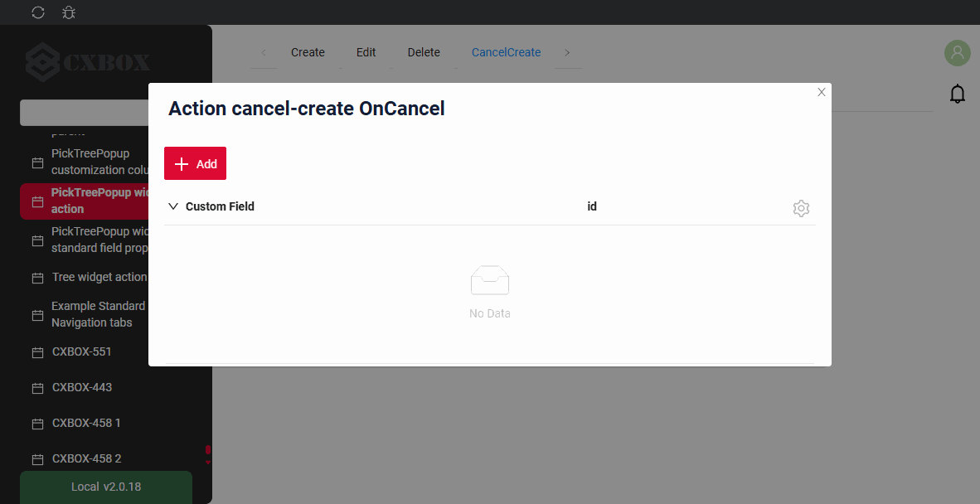Switch to the Create tab

308,52
